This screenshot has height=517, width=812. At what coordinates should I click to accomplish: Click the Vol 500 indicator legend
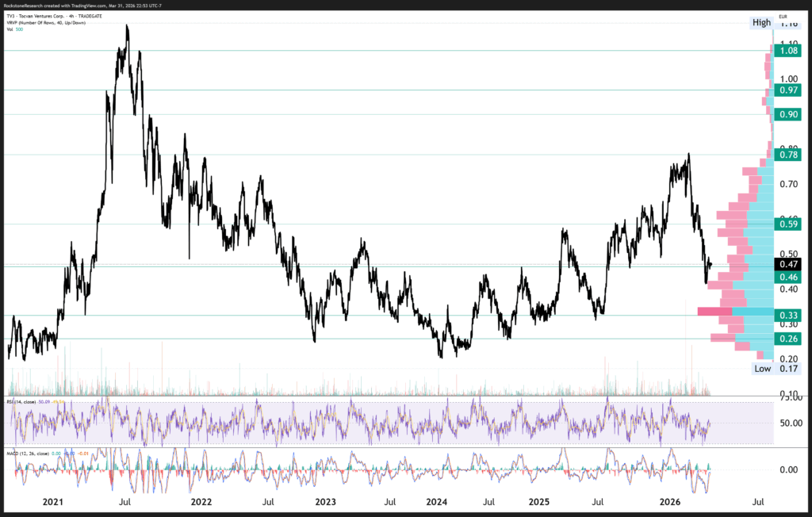(x=17, y=30)
